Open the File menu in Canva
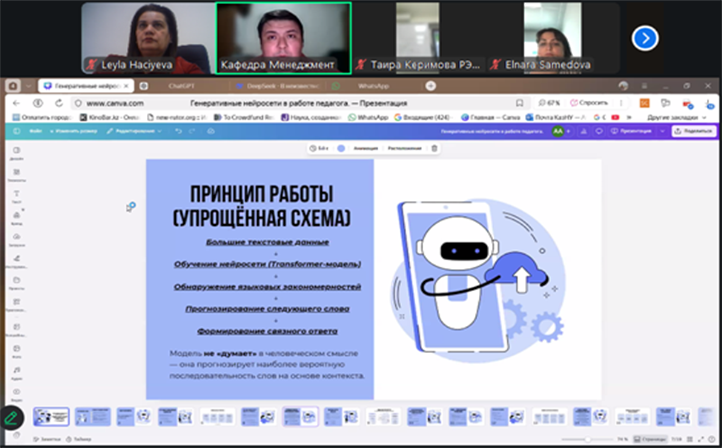This screenshot has height=448, width=722. point(36,131)
